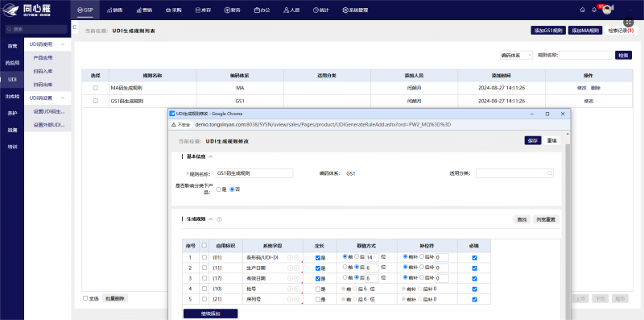The image size is (644, 320).
Task: Open the 销售 module tab
Action: click(114, 10)
